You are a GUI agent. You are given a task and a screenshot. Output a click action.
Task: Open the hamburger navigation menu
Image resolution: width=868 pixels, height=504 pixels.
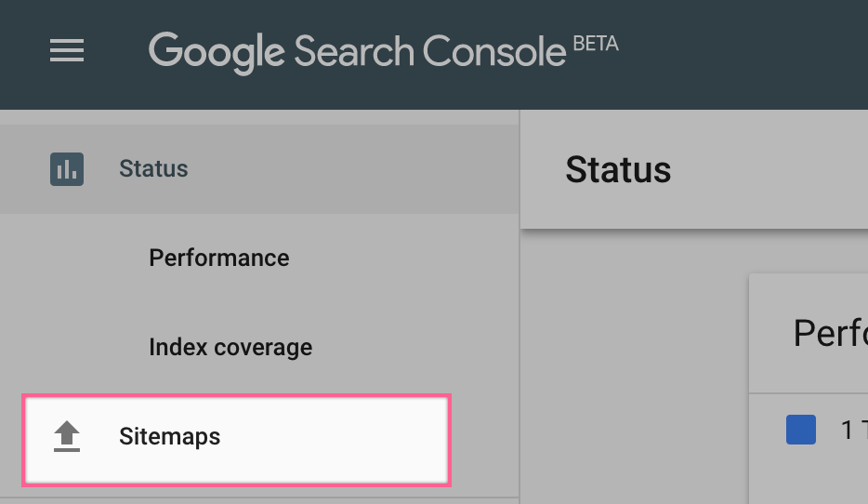pos(67,51)
